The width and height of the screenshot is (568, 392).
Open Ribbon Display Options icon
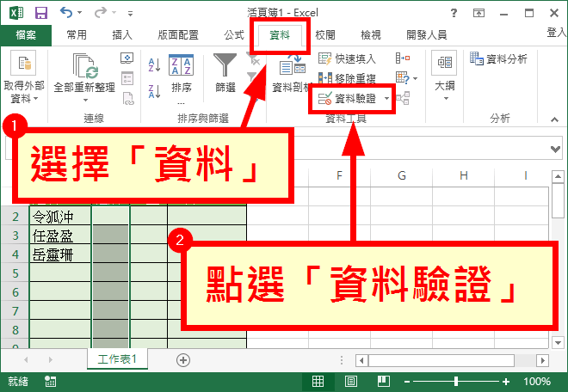coord(478,13)
